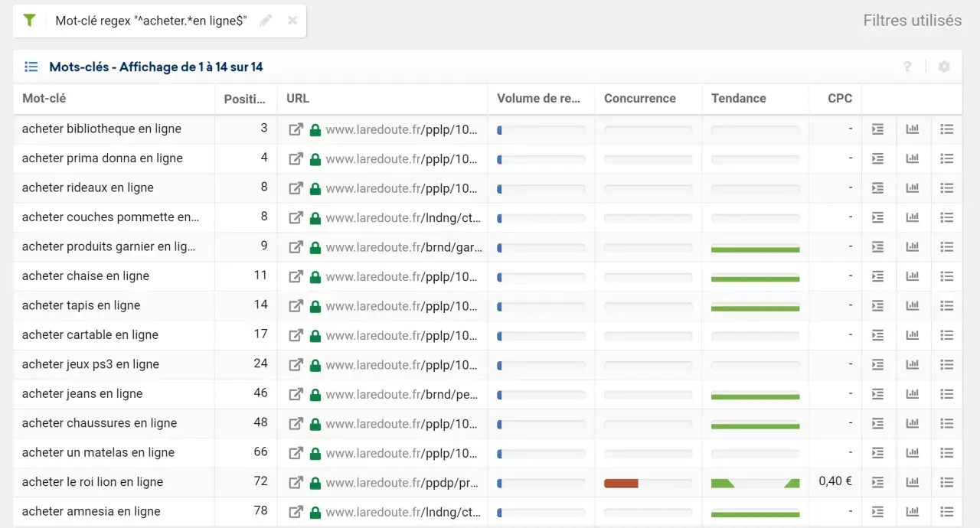Show SERP view for acheter un matelas
Image resolution: width=980 pixels, height=528 pixels.
point(877,453)
